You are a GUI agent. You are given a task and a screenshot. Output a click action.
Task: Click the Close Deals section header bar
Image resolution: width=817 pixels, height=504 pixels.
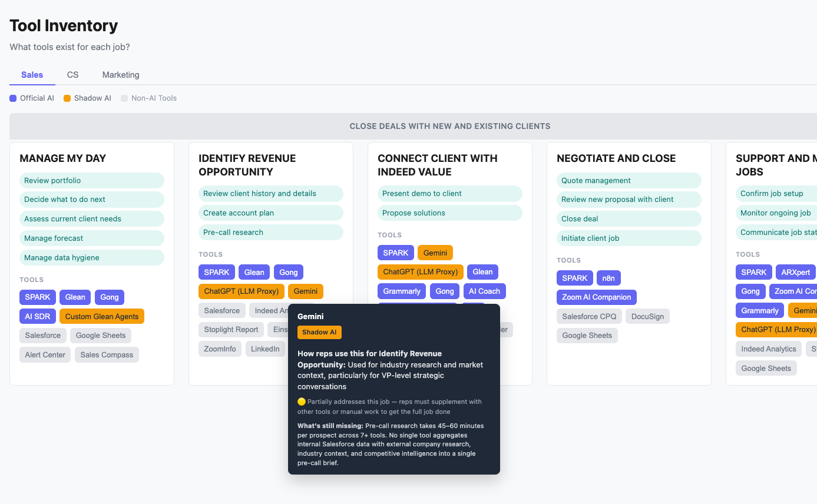(x=414, y=126)
